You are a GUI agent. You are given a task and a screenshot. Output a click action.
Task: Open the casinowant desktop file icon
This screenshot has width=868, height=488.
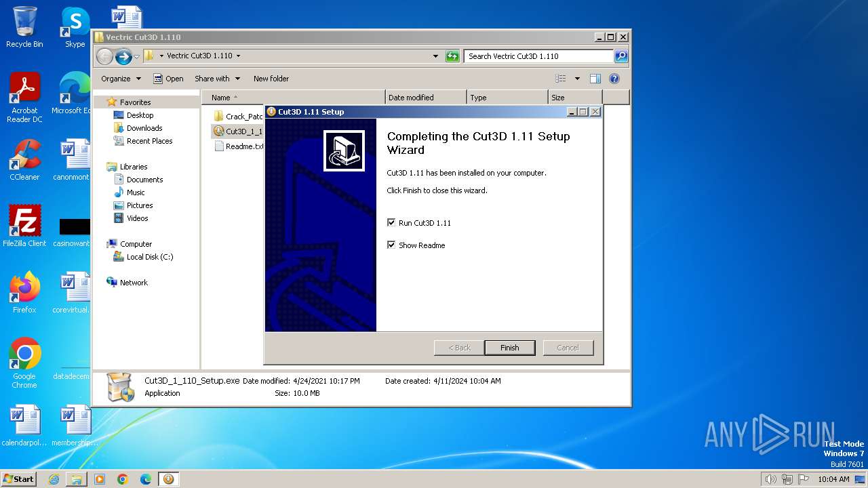73,232
